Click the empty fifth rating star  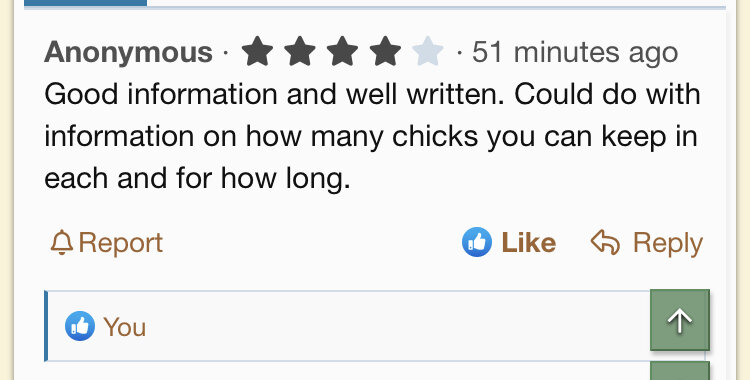click(428, 51)
